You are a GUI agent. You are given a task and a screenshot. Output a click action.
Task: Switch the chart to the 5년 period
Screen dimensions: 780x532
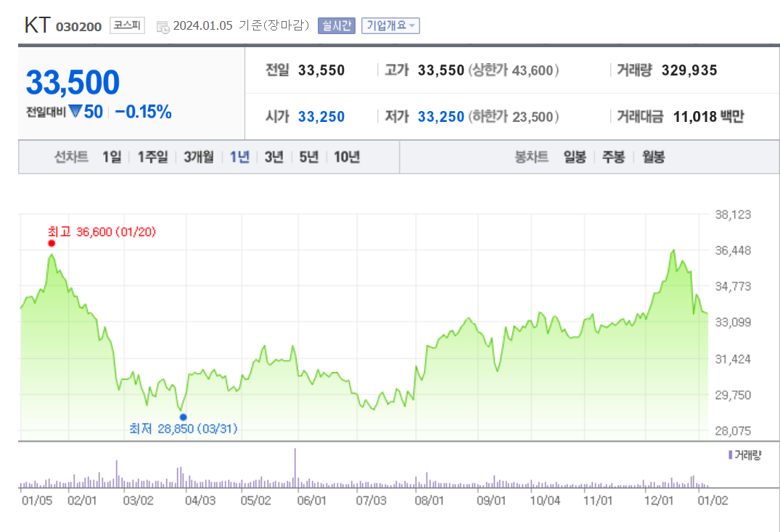click(x=309, y=157)
